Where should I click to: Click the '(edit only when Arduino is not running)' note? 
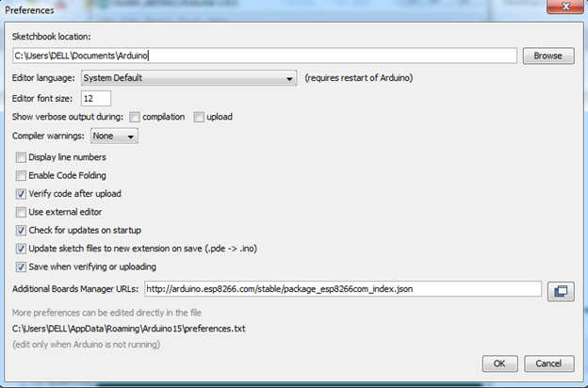(87, 345)
